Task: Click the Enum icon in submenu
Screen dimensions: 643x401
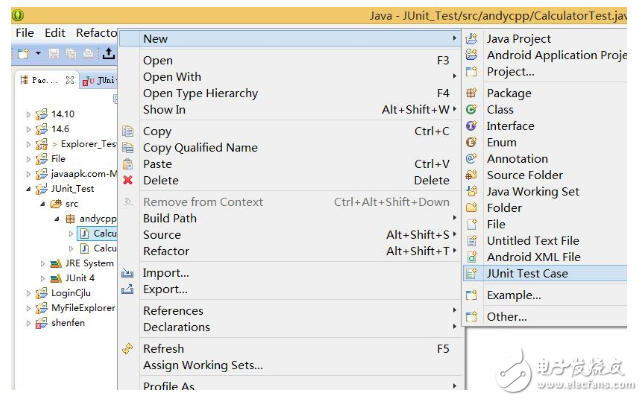Action: pyautogui.click(x=472, y=142)
